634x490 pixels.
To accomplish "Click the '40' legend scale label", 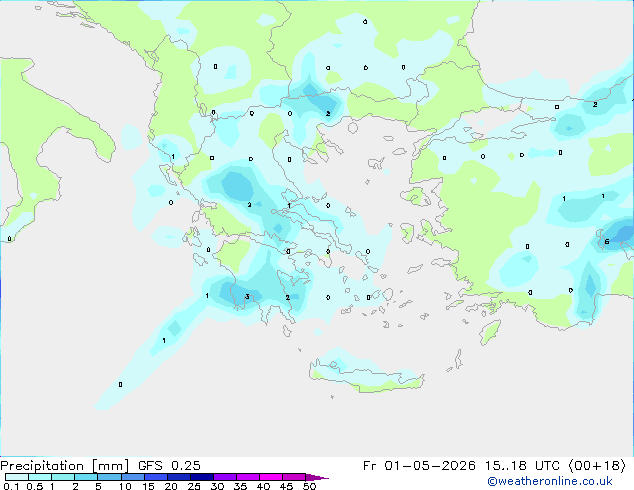I will 263,486.
